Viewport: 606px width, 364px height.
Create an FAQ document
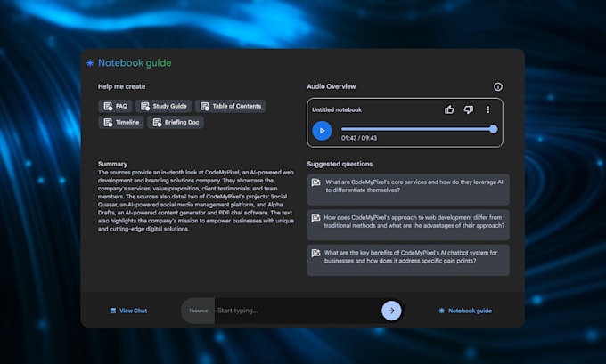[115, 106]
